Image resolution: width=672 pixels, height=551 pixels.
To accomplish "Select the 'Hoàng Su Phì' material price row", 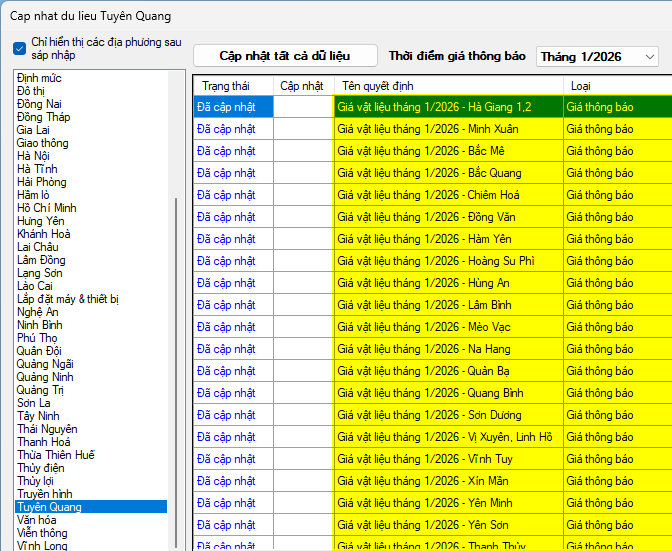I will [447, 261].
